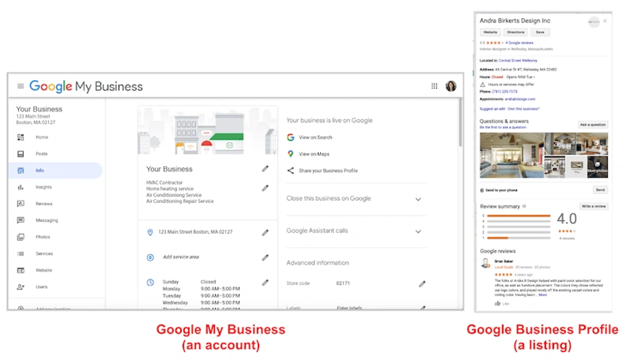Open the 4 Google reviews link
633x364 pixels.
(519, 43)
